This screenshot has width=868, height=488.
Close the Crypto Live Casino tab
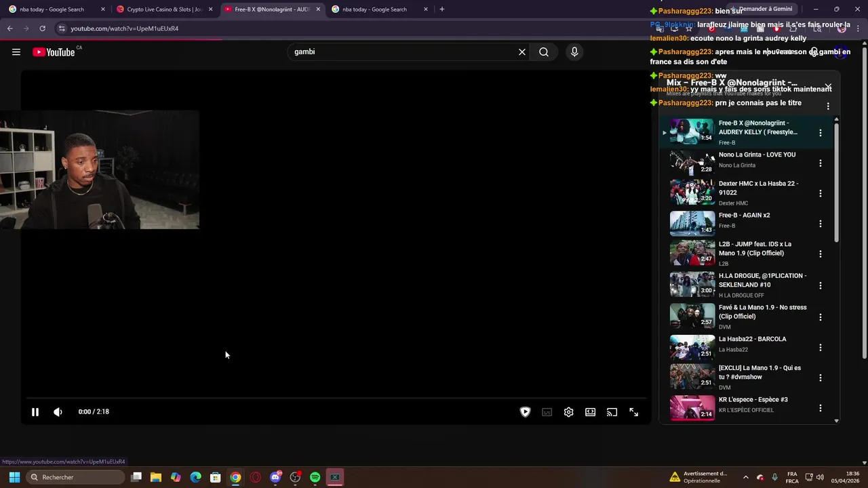tap(210, 9)
